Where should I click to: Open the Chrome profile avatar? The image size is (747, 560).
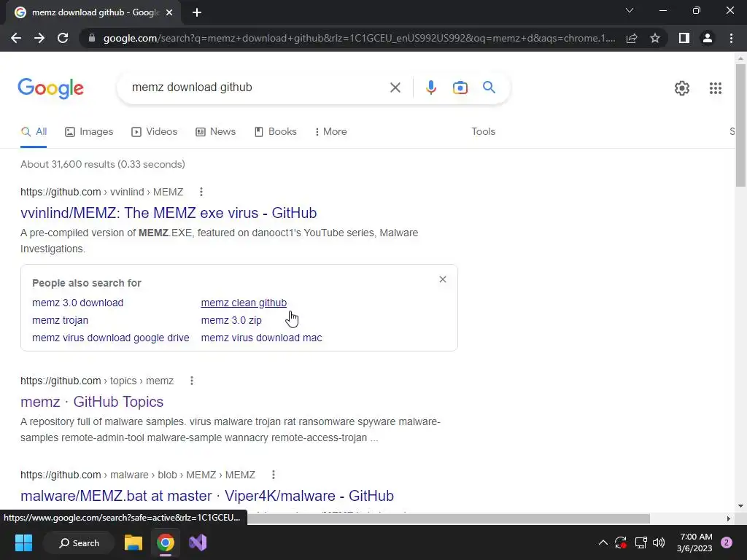708,38
